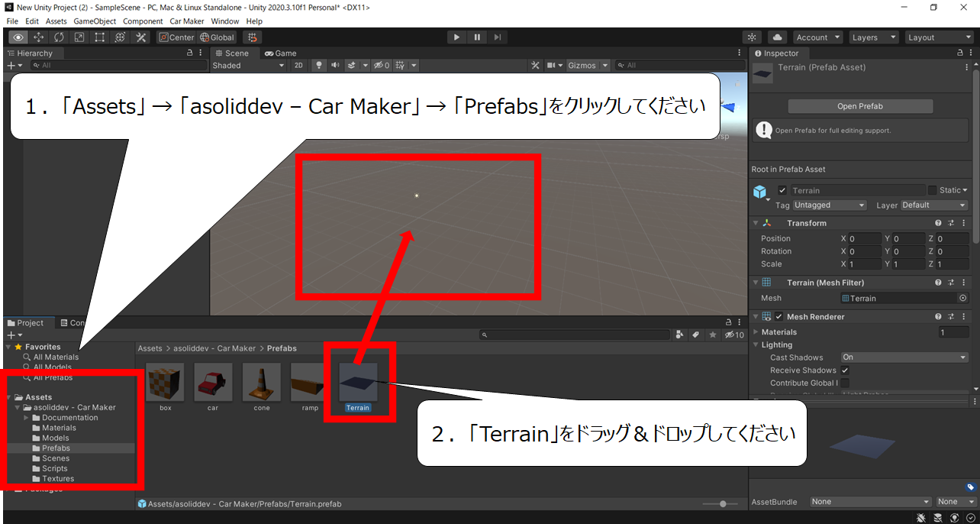The image size is (980, 524).
Task: Click the Play button
Action: (456, 37)
